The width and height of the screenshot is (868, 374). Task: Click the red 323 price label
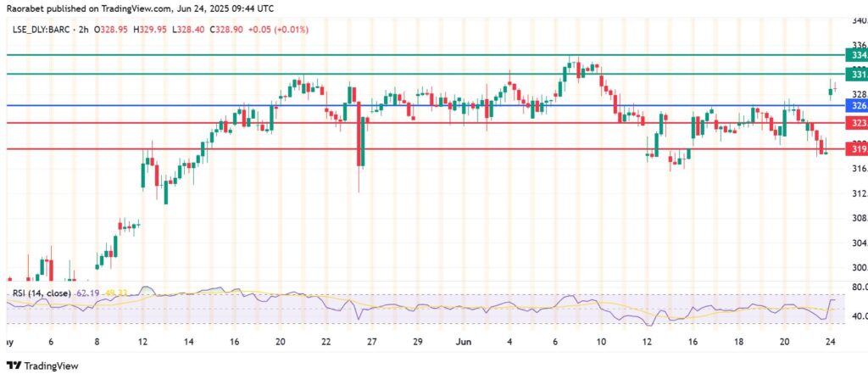point(856,123)
